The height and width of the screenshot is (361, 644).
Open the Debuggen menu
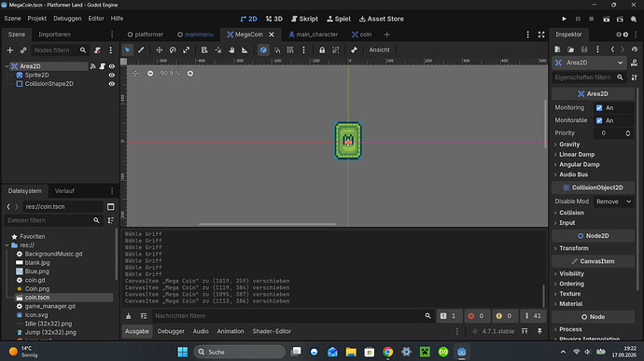(x=67, y=19)
